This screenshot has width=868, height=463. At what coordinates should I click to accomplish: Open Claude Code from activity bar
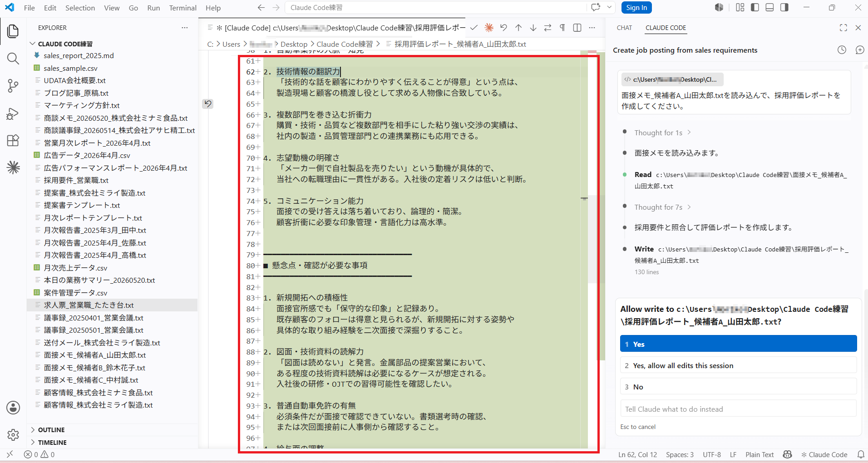click(13, 167)
